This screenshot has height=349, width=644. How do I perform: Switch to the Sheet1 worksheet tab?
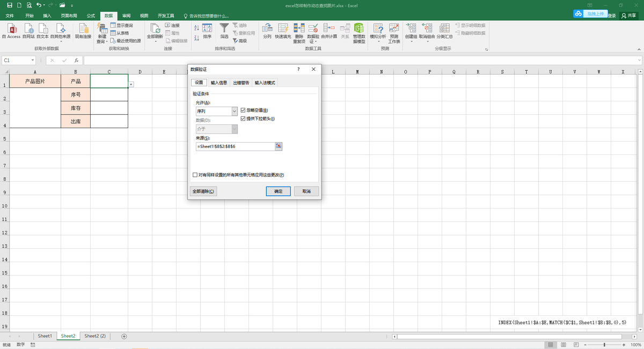(x=45, y=336)
